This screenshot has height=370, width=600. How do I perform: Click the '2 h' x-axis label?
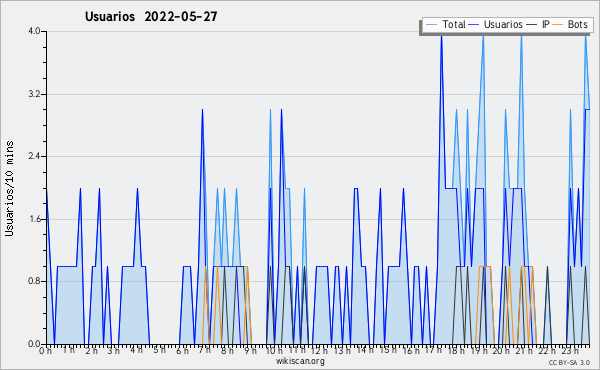pyautogui.click(x=91, y=350)
